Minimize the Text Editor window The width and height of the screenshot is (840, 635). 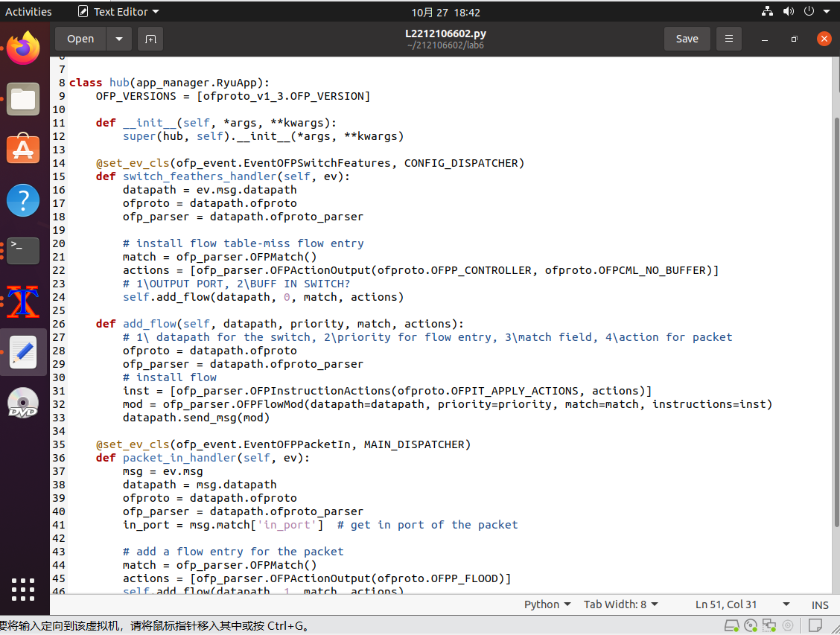point(765,39)
